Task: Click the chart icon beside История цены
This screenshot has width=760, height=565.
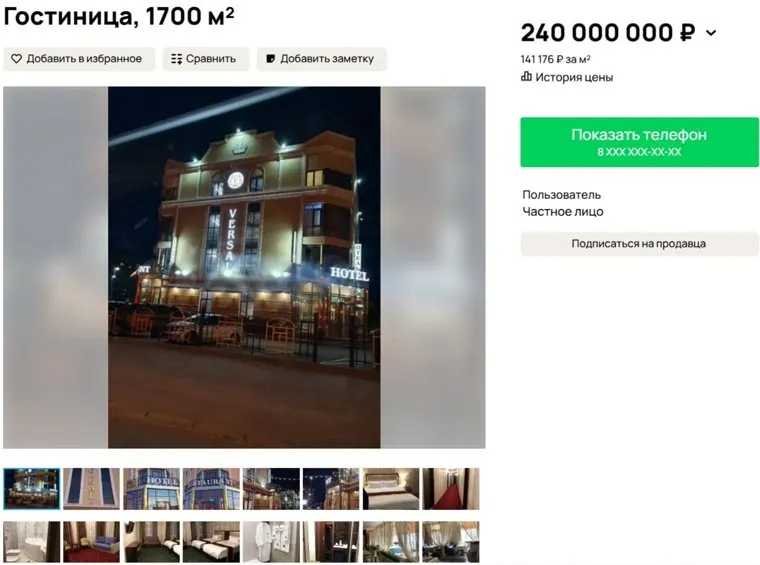Action: tap(526, 77)
